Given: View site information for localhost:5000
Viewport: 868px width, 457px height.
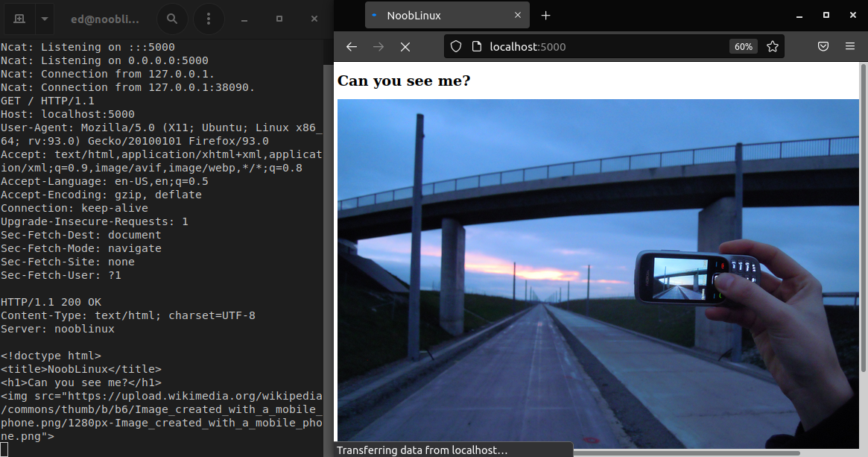Looking at the screenshot, I should click(x=475, y=46).
